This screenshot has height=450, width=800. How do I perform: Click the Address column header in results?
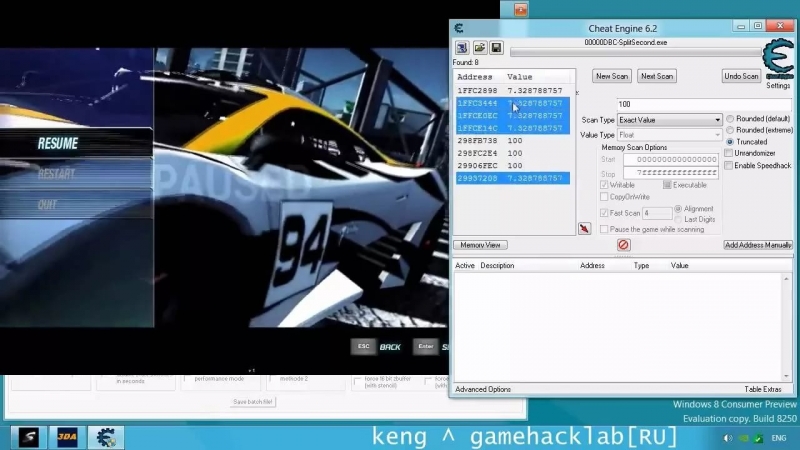tap(475, 77)
